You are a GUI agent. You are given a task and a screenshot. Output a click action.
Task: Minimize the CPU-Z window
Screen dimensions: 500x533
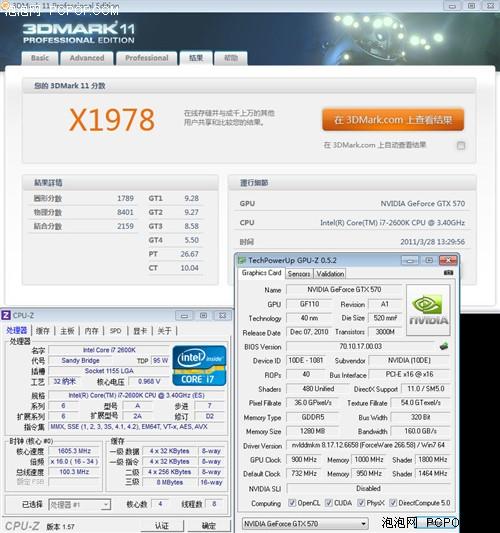(184, 316)
